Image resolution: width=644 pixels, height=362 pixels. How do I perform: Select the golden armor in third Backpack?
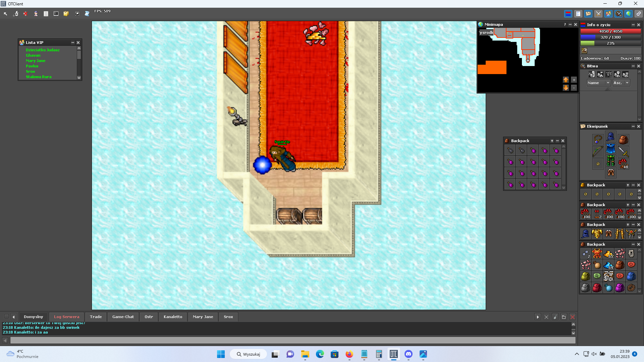[597, 234]
